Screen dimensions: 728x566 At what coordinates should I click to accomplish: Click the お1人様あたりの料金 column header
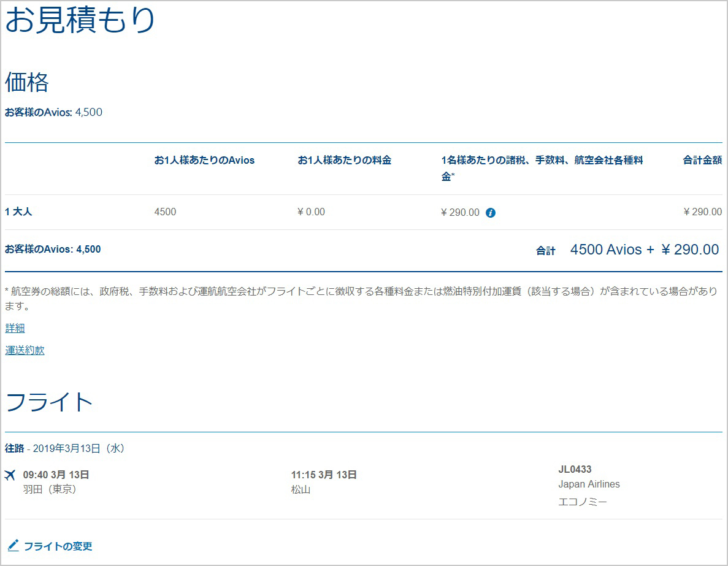pos(345,160)
